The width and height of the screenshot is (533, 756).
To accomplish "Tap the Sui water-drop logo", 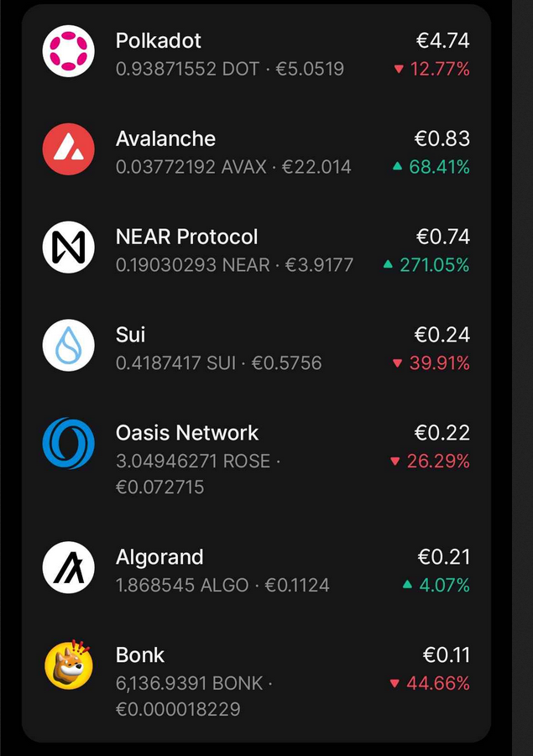I will (69, 345).
